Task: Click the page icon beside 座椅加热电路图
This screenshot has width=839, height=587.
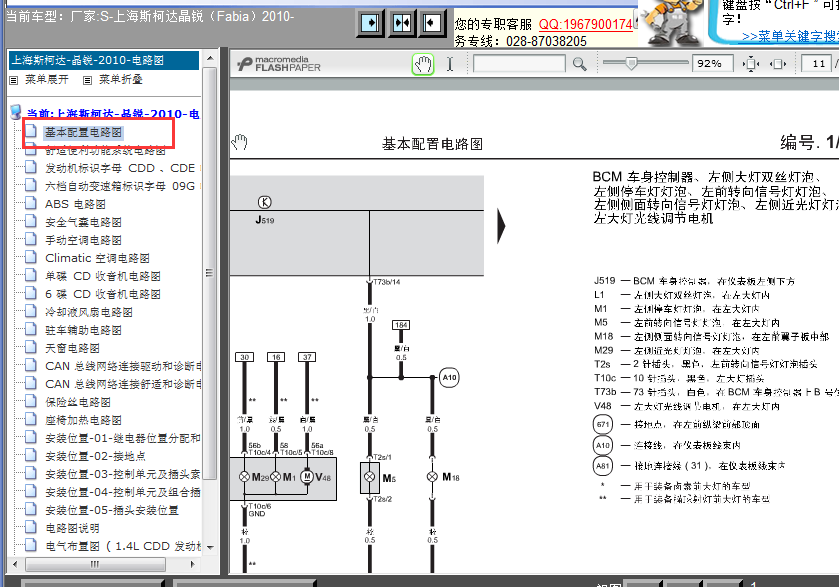Action: pyautogui.click(x=31, y=420)
